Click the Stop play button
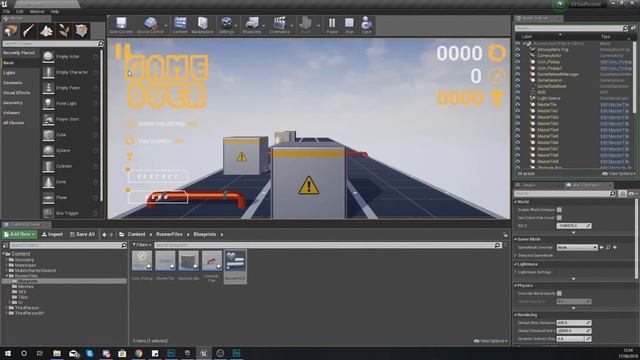The width and height of the screenshot is (640, 360). click(349, 25)
